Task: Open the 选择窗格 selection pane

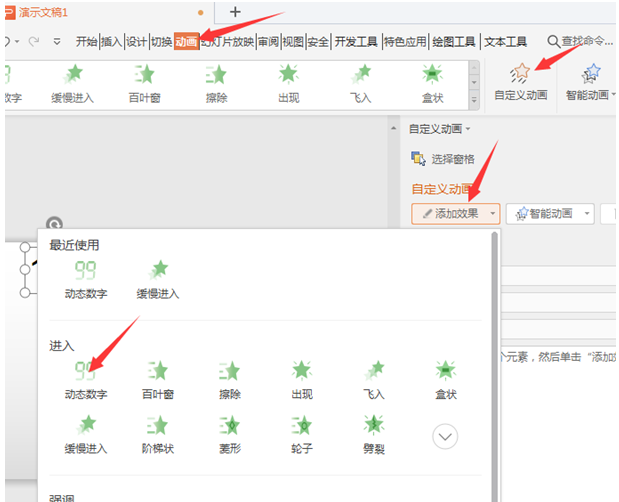Action: [443, 159]
